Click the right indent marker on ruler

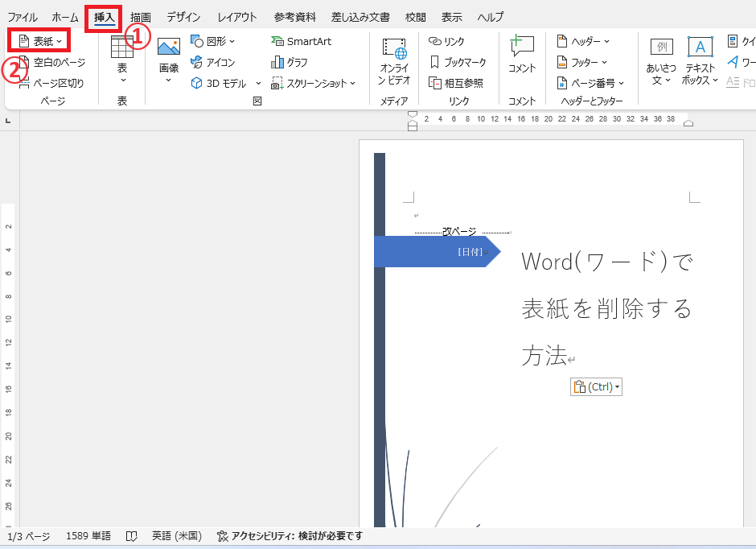[x=688, y=123]
